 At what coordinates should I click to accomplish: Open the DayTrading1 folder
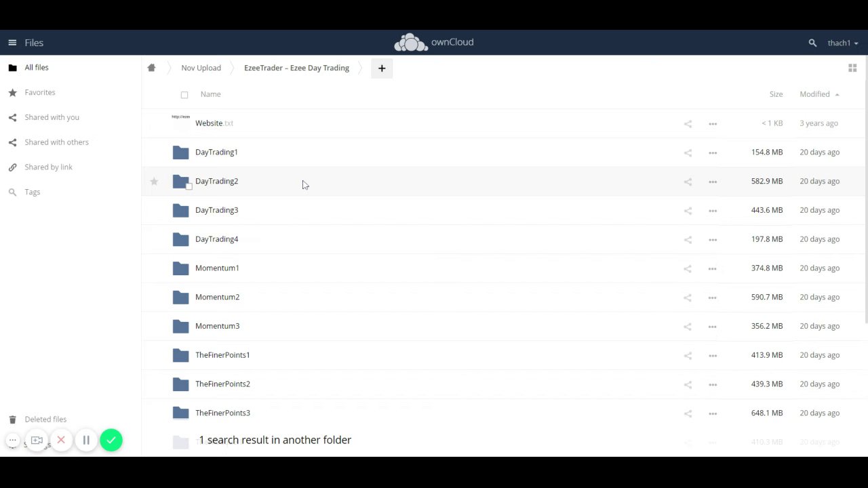216,152
